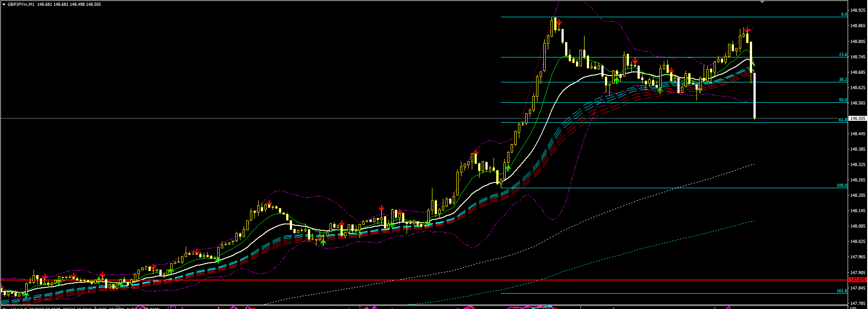Click the red sell arrow at the highest peak
Viewport: 868px width, 309px height.
pyautogui.click(x=560, y=22)
